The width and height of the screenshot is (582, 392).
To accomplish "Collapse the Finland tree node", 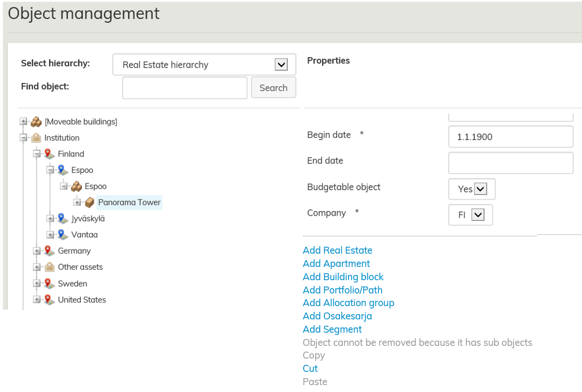I will tap(37, 154).
